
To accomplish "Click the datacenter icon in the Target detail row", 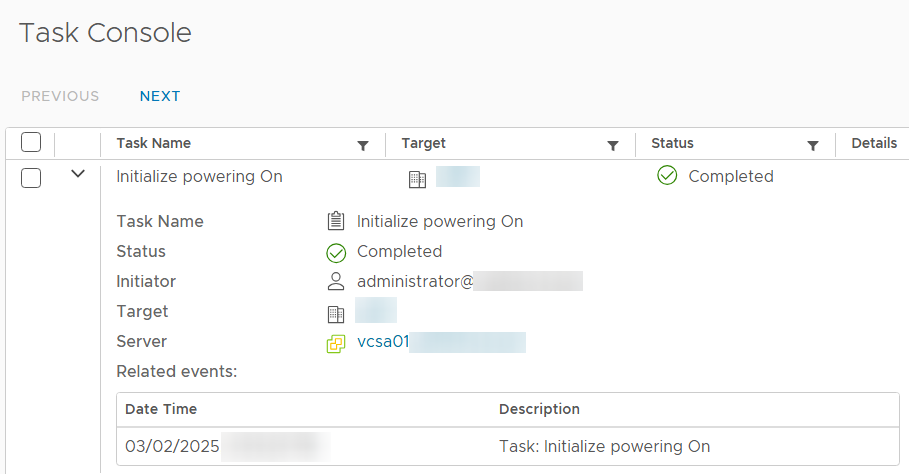I will coord(336,314).
